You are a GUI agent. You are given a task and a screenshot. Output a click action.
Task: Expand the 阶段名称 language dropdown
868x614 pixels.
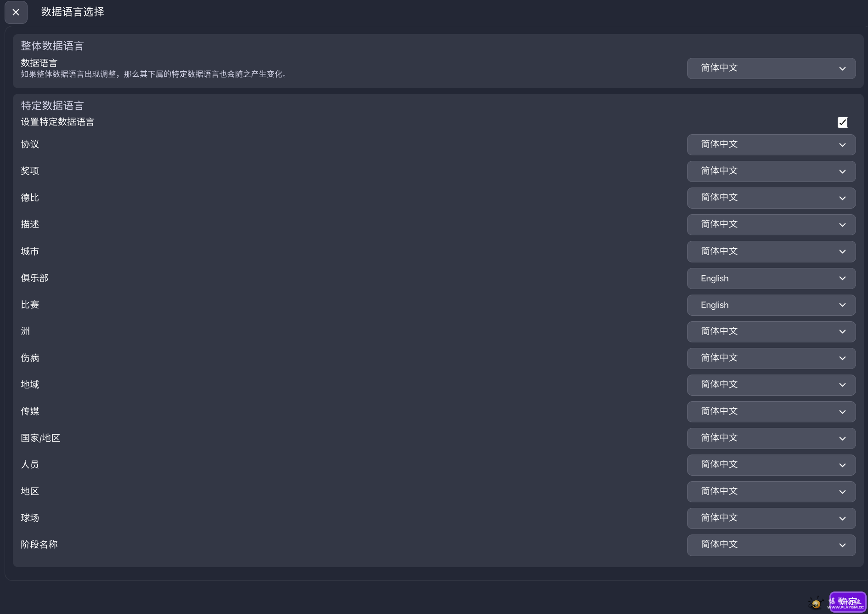771,545
